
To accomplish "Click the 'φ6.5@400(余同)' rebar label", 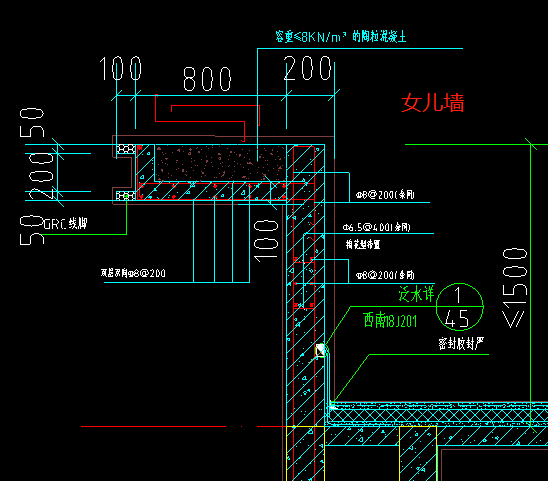I will pos(377,228).
